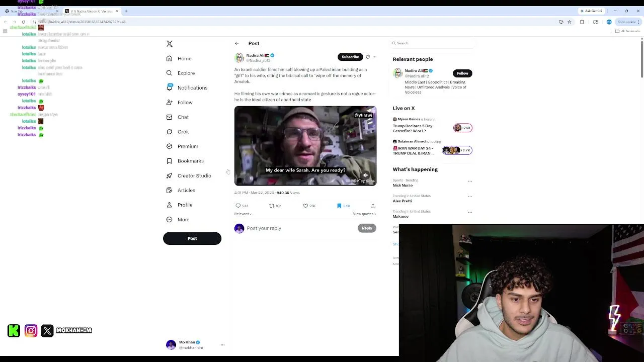Repost this post (10K)
Viewport: 644px width, 362px height.
click(x=272, y=206)
